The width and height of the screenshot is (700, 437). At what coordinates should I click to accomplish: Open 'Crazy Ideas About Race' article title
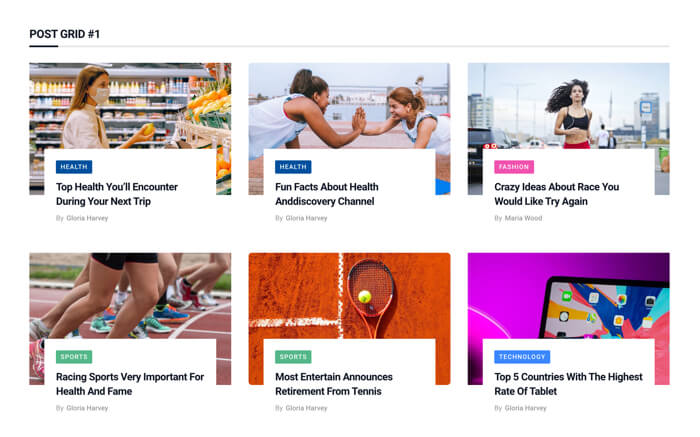[557, 194]
